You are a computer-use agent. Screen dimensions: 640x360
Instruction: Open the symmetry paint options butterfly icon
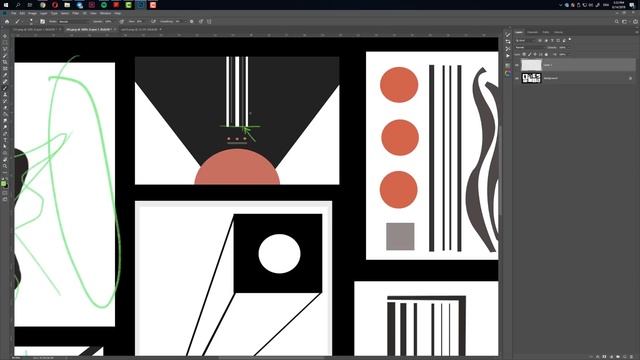pyautogui.click(x=209, y=22)
